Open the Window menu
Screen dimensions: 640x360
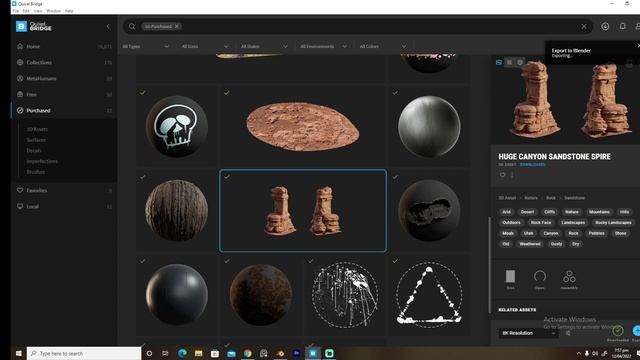(x=53, y=11)
